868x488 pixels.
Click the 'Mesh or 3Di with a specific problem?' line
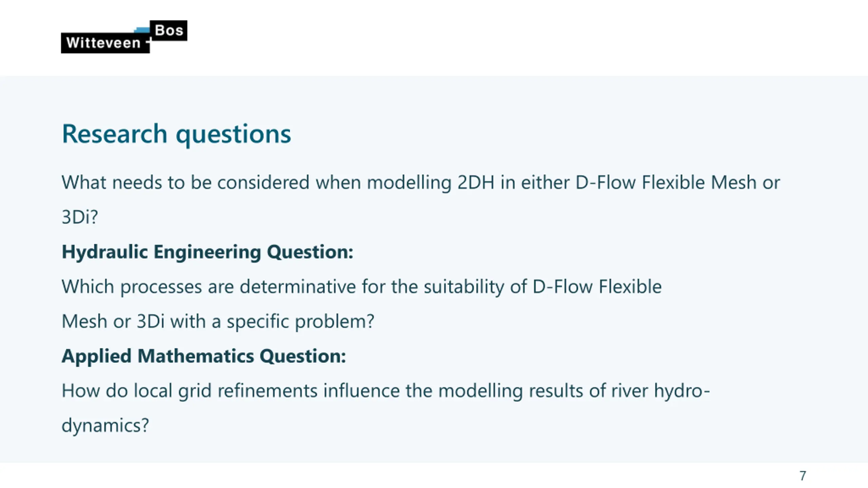218,322
